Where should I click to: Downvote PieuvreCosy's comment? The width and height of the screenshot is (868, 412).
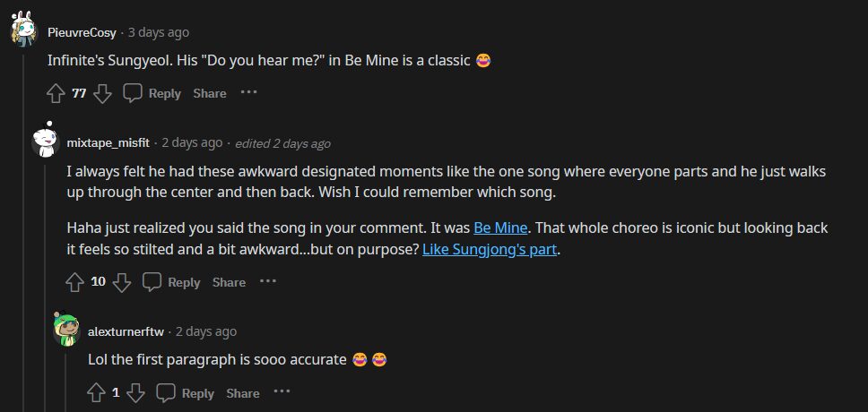[103, 93]
